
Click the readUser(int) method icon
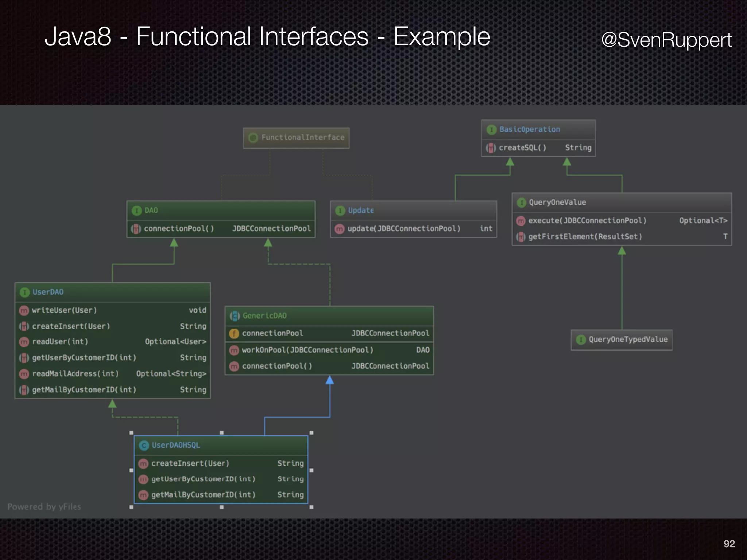point(24,342)
